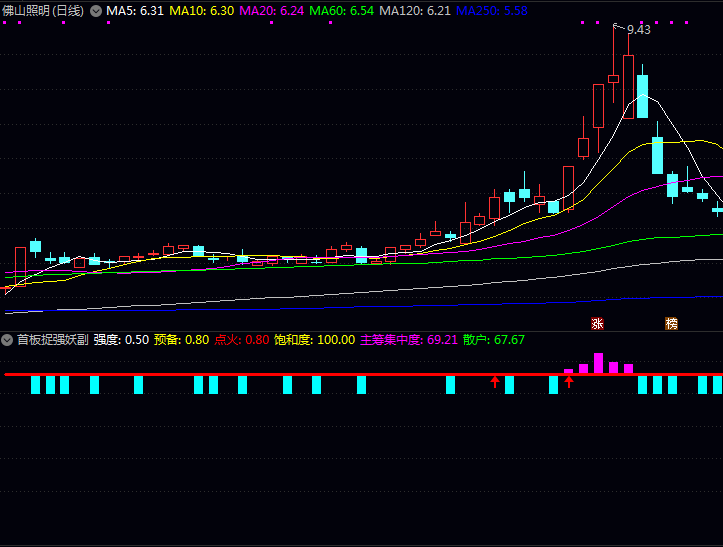Expand the 首板捉强妖副 indicator panel menu
The width and height of the screenshot is (723, 547).
pyautogui.click(x=8, y=340)
